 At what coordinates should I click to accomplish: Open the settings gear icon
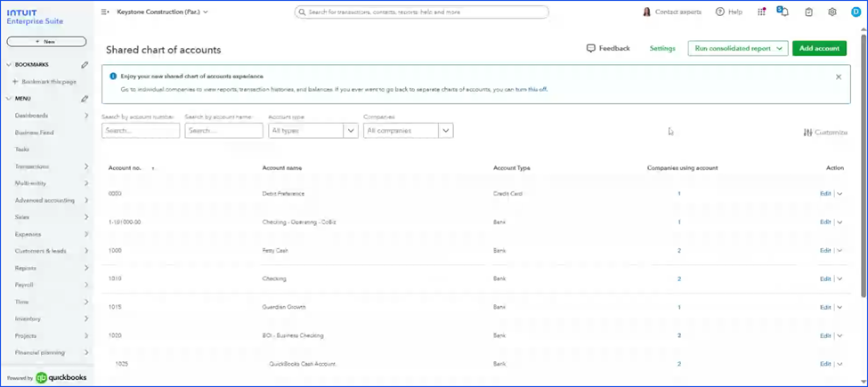832,12
